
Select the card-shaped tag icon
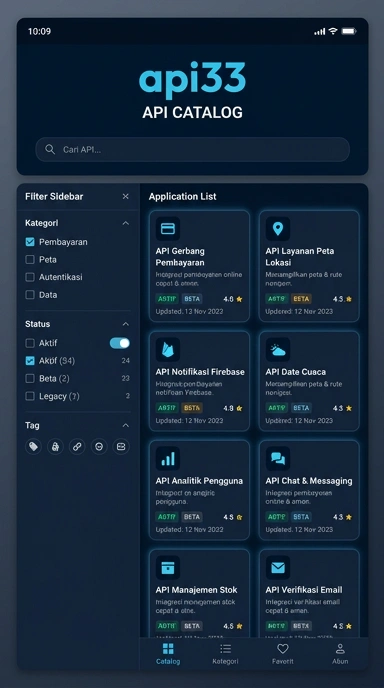(x=121, y=447)
